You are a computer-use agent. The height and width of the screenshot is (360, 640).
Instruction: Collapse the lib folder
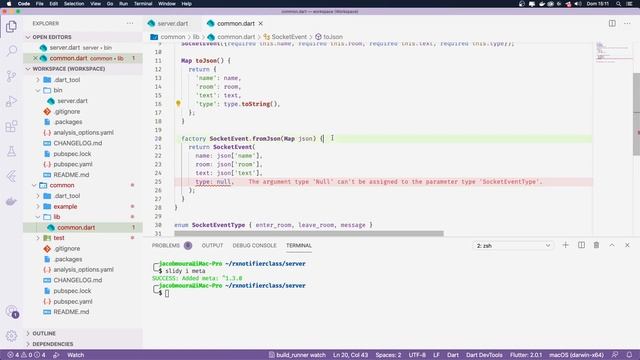[38, 217]
